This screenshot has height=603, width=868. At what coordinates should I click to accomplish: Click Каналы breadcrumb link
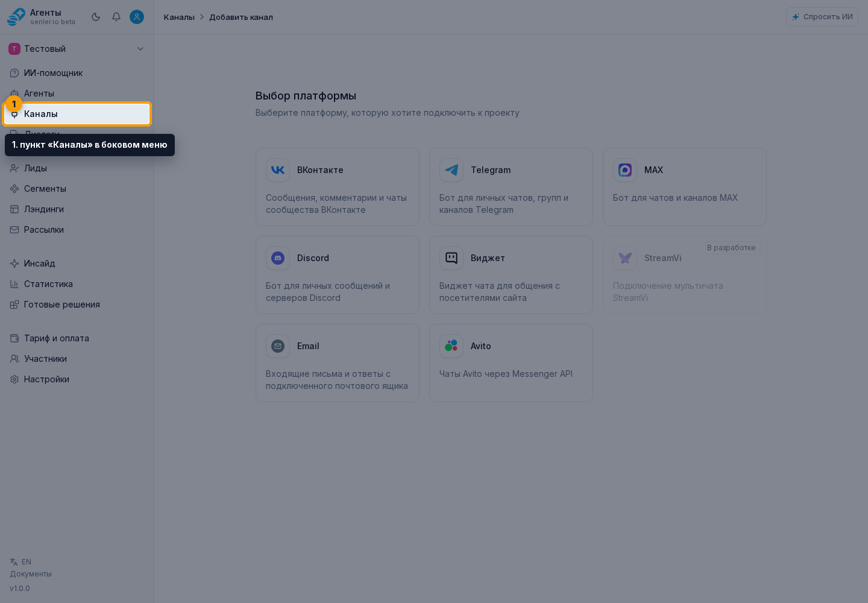click(x=179, y=17)
